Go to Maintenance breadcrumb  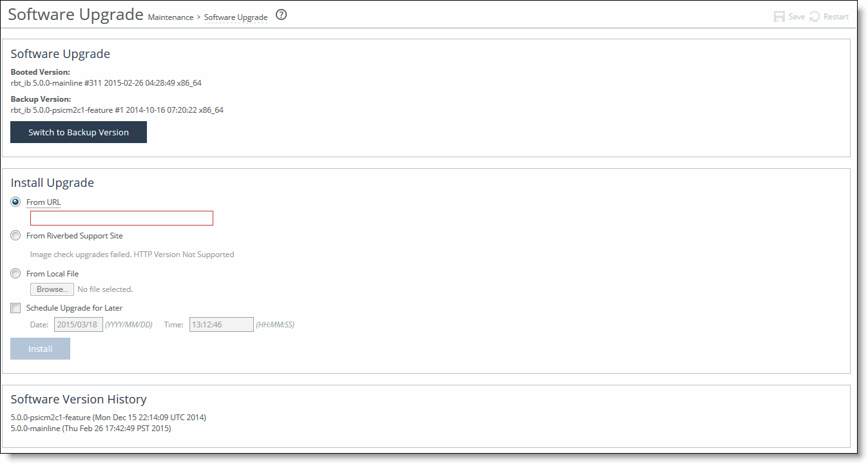pos(171,17)
